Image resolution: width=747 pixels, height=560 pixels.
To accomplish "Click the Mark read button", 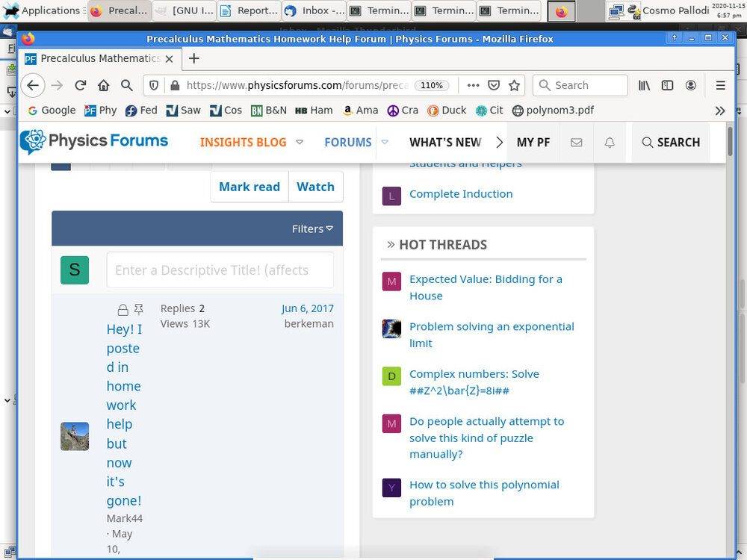I will click(x=249, y=187).
